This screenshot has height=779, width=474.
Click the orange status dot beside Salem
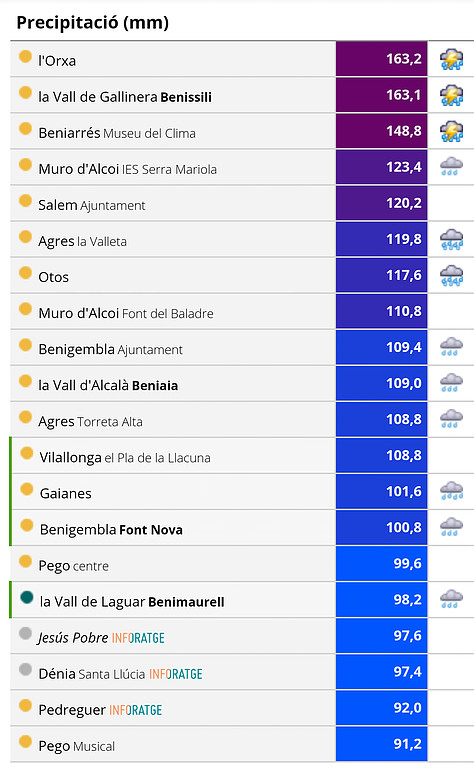25,201
